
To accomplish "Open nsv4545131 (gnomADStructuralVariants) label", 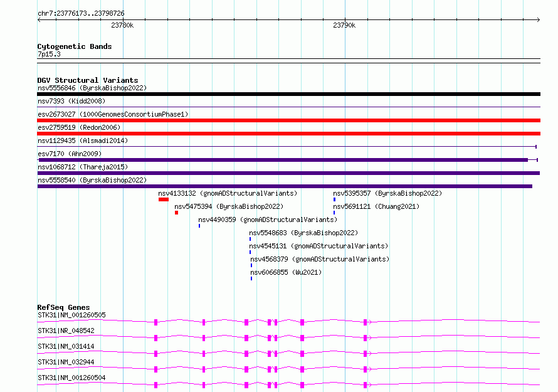I will (318, 246).
